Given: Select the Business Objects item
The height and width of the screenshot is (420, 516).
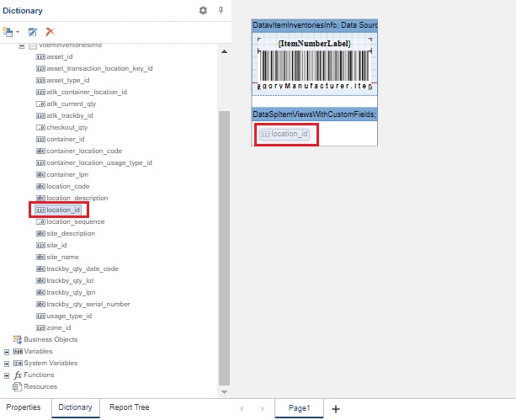Looking at the screenshot, I should click(x=50, y=339).
